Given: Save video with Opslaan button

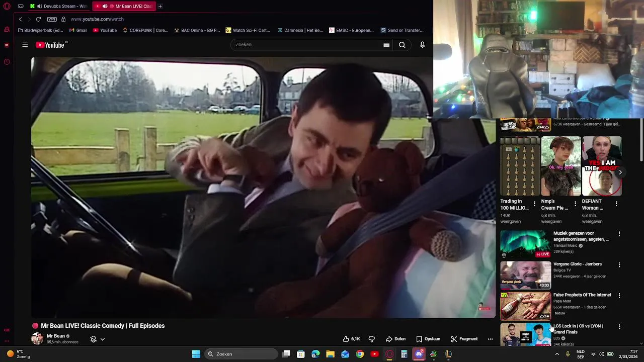Looking at the screenshot, I should [x=428, y=339].
